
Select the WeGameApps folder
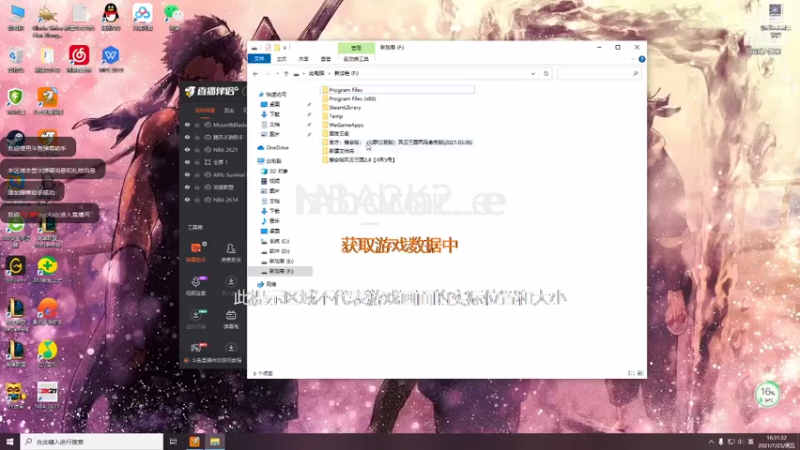(343, 125)
